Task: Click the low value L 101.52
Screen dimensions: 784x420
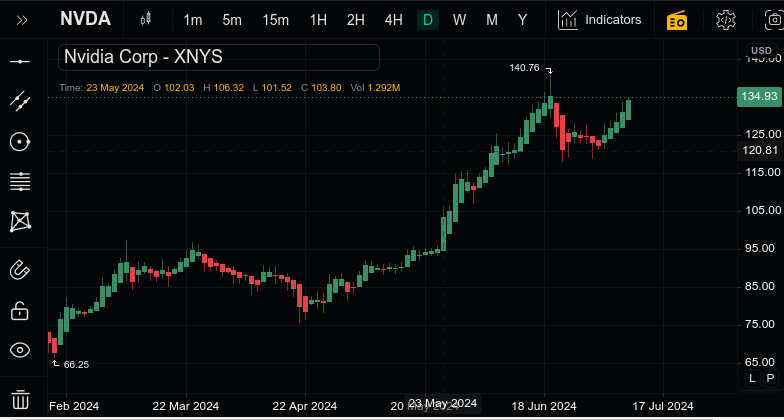Action: pos(272,88)
